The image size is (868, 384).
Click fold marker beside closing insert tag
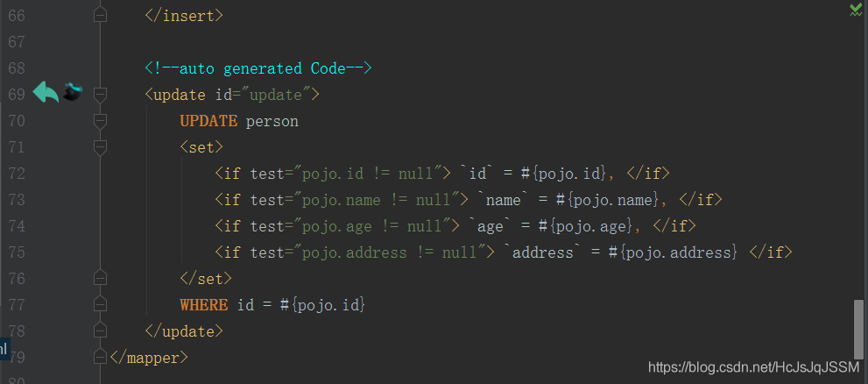coord(100,15)
